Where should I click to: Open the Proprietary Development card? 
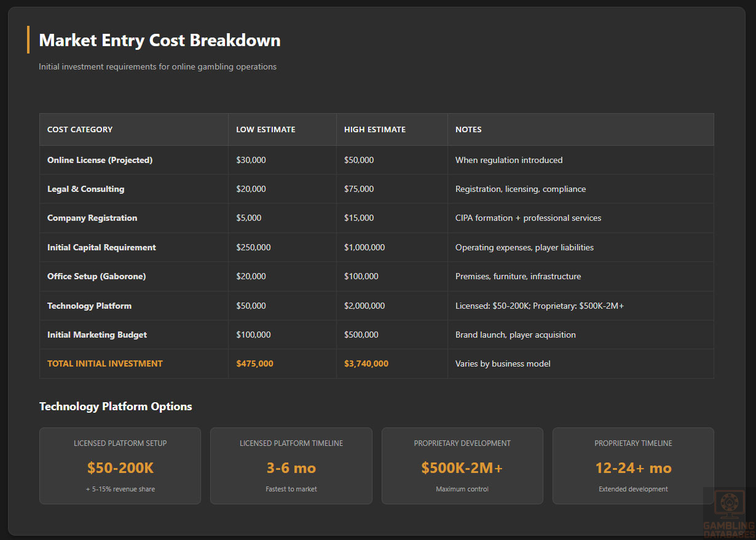(462, 466)
